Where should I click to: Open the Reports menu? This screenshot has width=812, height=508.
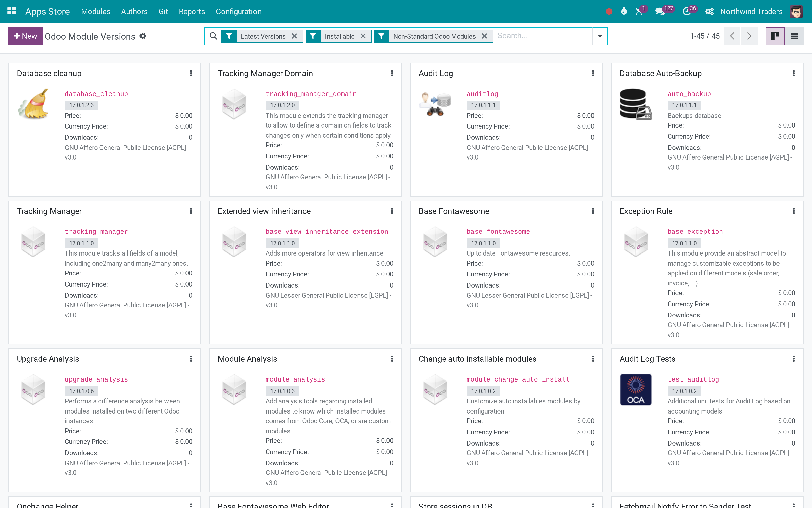tap(192, 11)
